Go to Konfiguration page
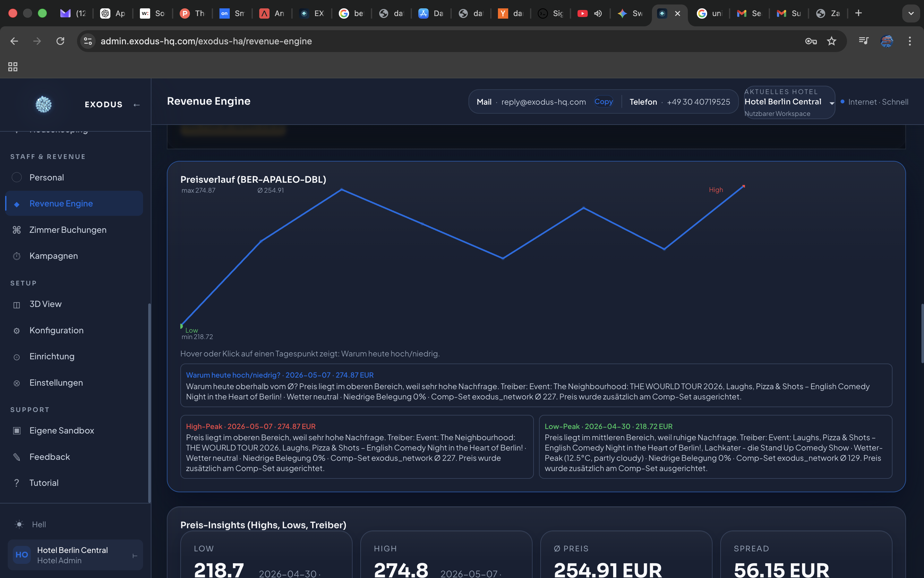The height and width of the screenshot is (578, 924). [x=74, y=330]
